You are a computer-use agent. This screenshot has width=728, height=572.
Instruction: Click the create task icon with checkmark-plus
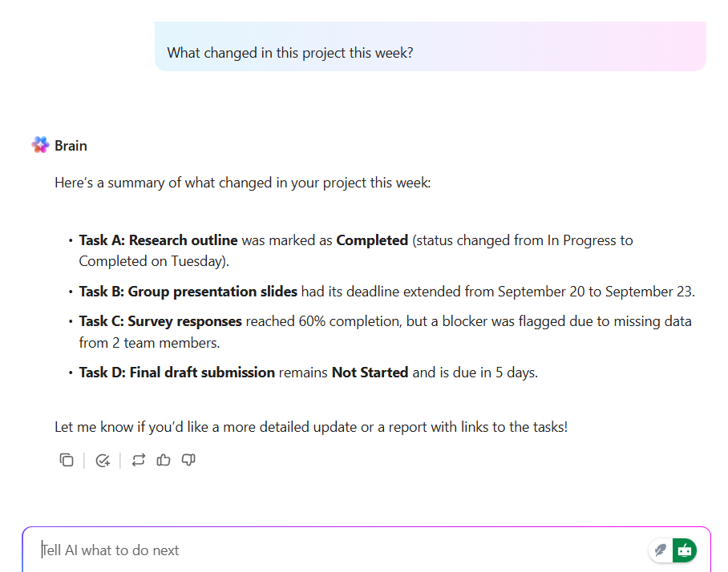point(102,460)
